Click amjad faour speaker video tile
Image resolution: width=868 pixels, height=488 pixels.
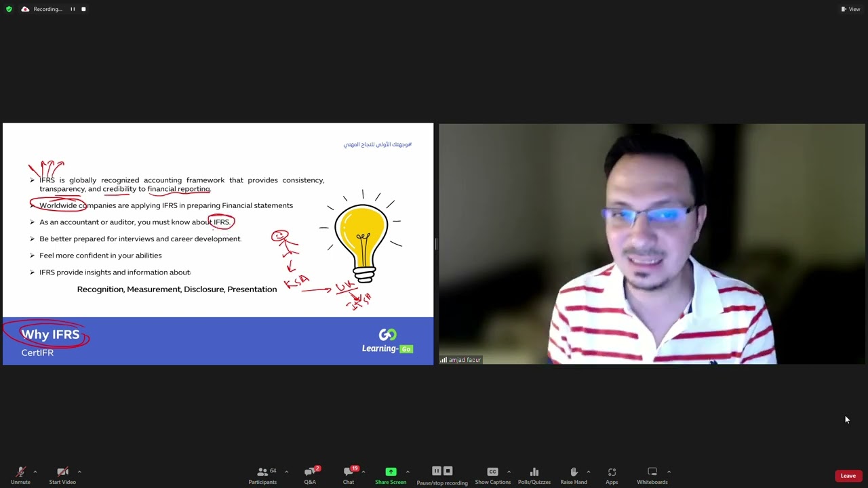(x=652, y=244)
